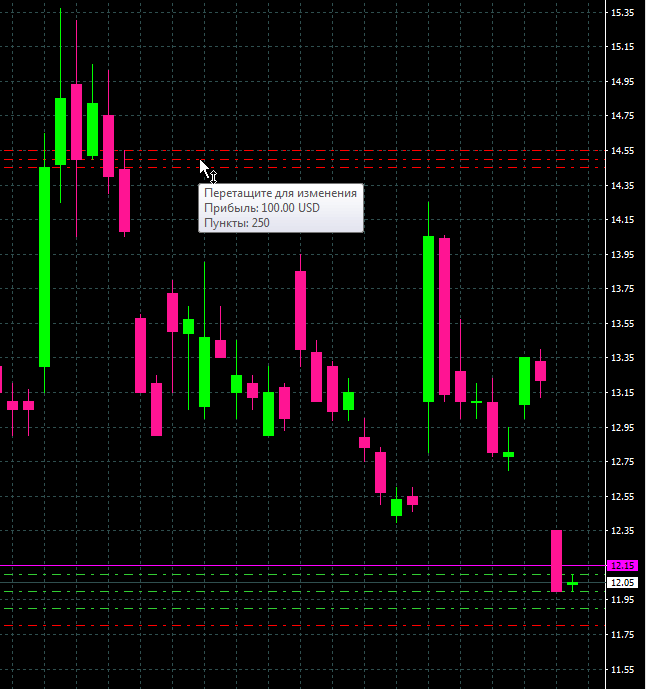Click the 13.75 price axis label
Screen dimensions: 646x689
click(x=622, y=289)
